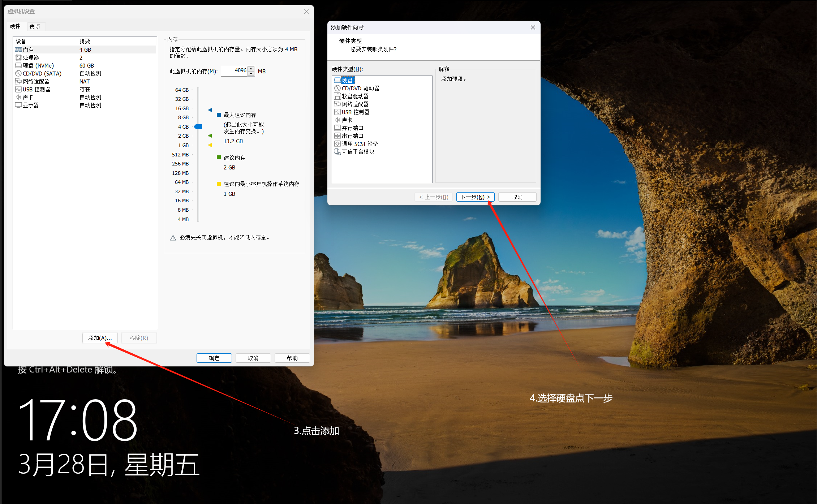Decrease memory with the spinner down arrow
This screenshot has height=504, width=817.
point(251,73)
